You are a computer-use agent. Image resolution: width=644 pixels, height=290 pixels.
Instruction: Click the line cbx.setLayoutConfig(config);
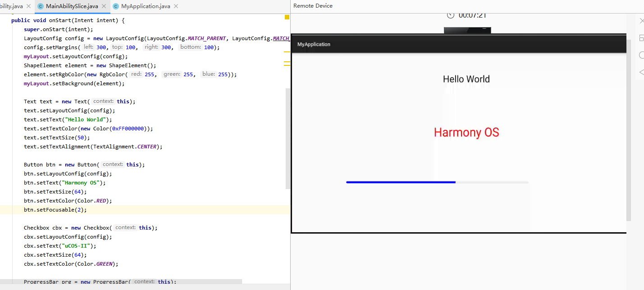68,237
